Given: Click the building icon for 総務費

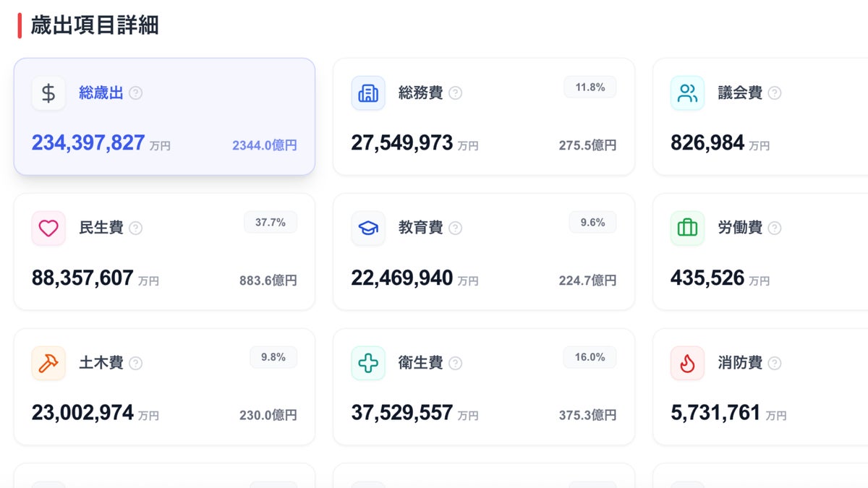Looking at the screenshot, I should (368, 93).
